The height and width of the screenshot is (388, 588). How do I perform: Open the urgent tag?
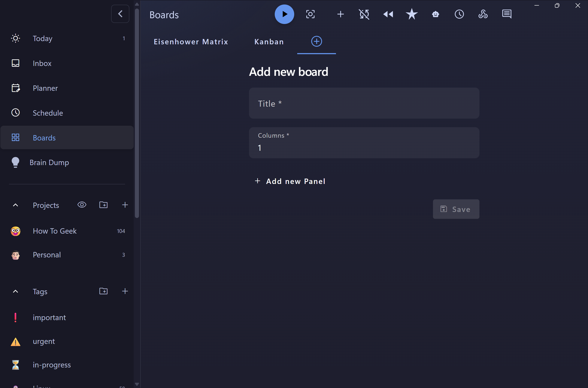click(67, 341)
